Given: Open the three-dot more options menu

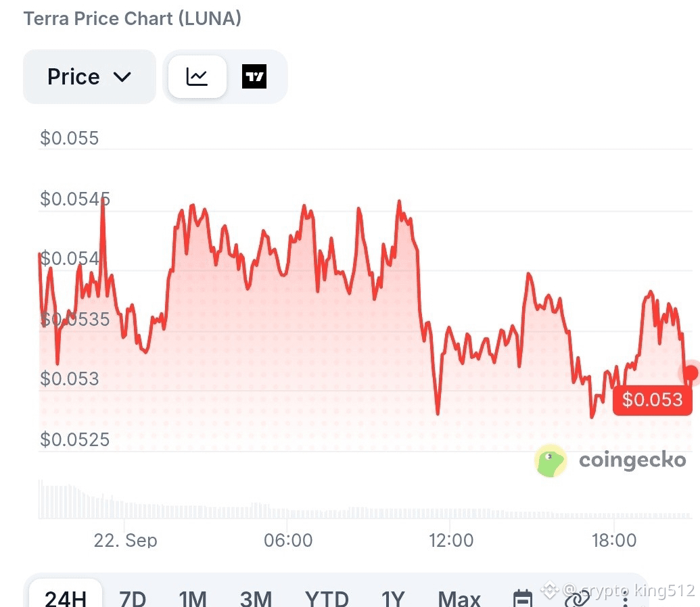Looking at the screenshot, I should pyautogui.click(x=626, y=598).
